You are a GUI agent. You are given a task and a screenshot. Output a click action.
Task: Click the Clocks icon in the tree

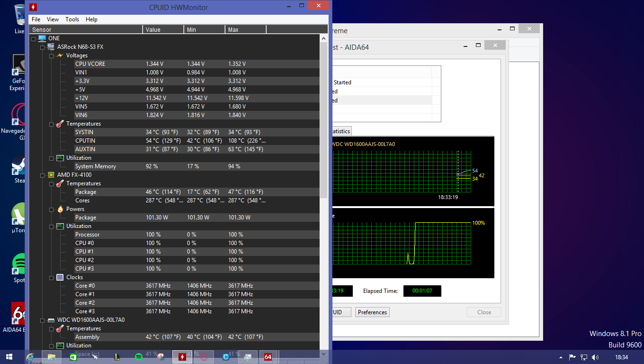60,277
